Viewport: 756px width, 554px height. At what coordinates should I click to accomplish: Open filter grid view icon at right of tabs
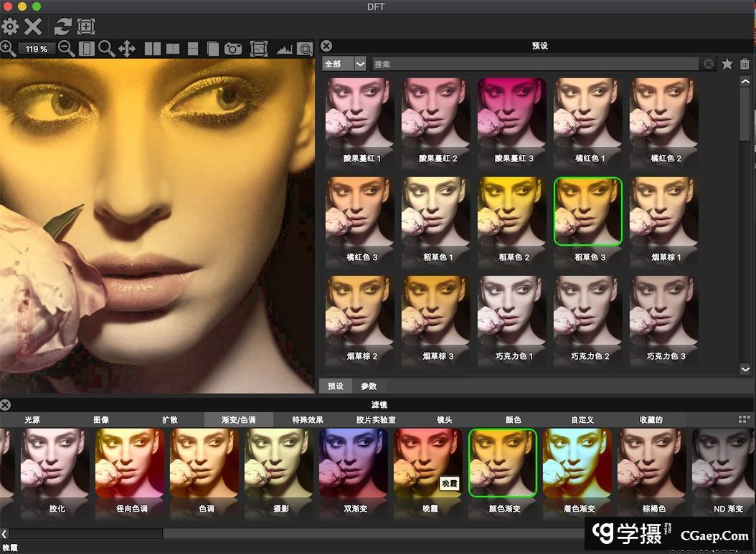(745, 419)
